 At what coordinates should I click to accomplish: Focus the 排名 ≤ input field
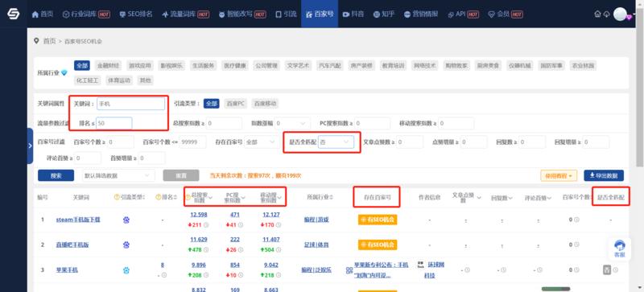tap(114, 123)
